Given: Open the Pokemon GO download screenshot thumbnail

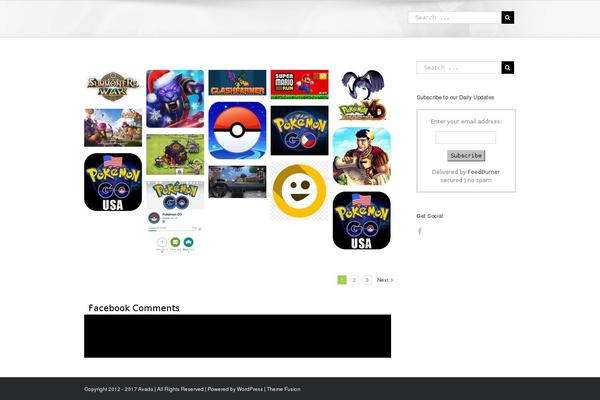Looking at the screenshot, I should click(175, 218).
